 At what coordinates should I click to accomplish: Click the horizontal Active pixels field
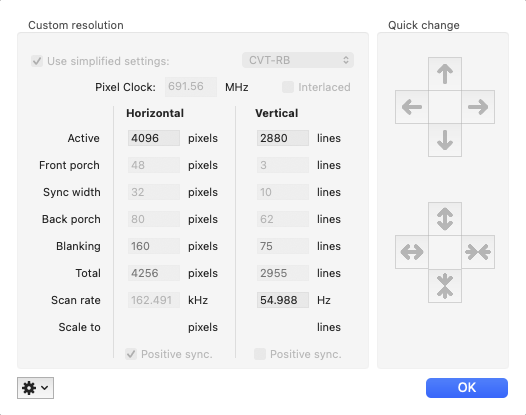(154, 138)
